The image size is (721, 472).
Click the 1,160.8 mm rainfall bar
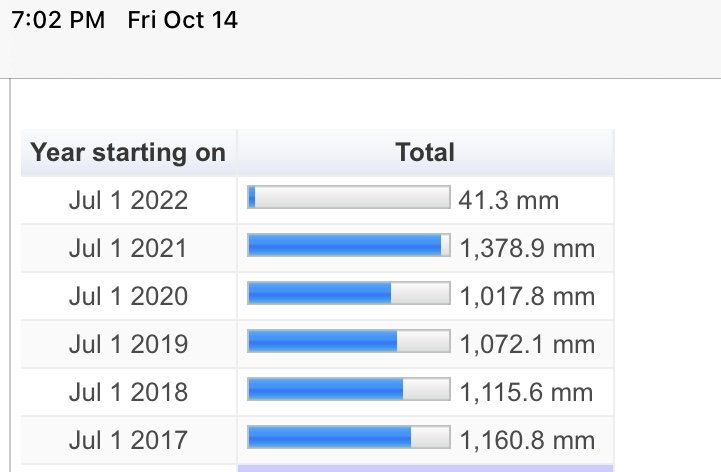click(x=349, y=437)
